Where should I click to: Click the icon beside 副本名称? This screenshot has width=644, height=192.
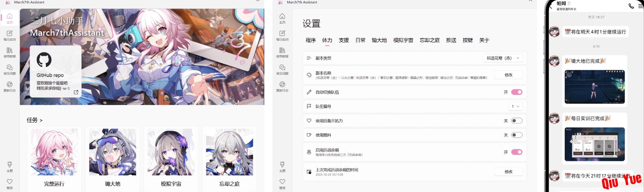309,75
